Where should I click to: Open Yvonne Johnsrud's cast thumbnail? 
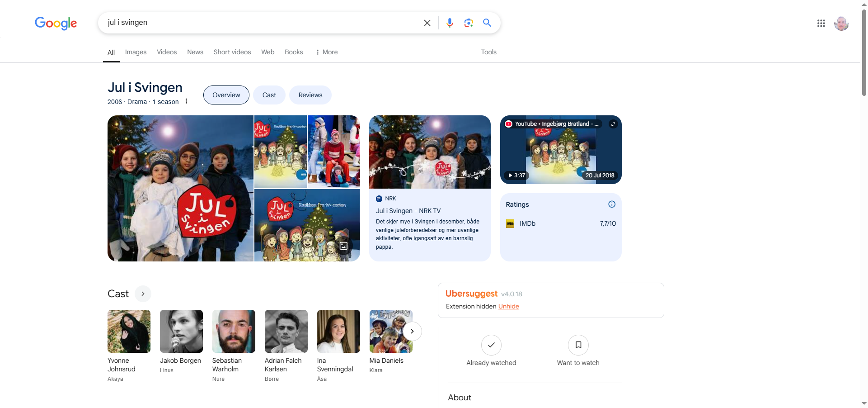[x=129, y=331]
